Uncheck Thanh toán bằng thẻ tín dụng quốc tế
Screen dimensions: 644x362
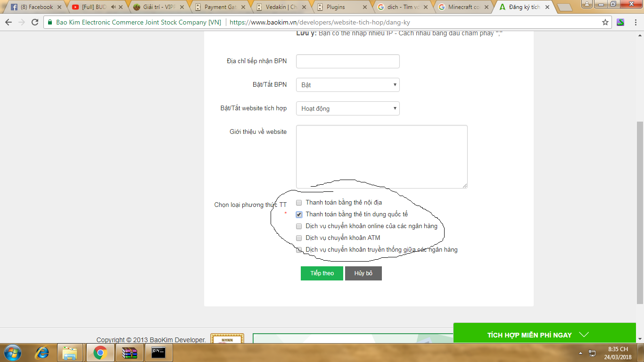[x=299, y=214]
